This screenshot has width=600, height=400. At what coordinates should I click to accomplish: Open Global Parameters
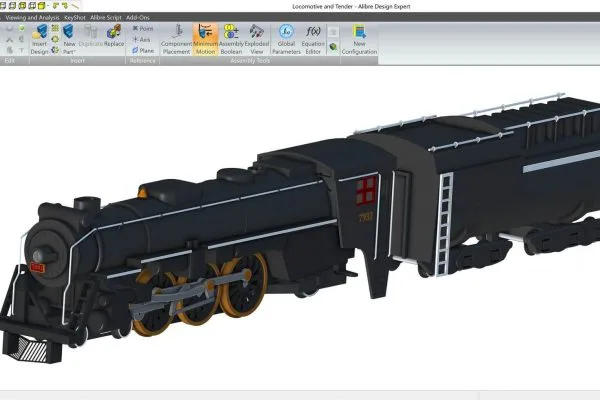(286, 39)
